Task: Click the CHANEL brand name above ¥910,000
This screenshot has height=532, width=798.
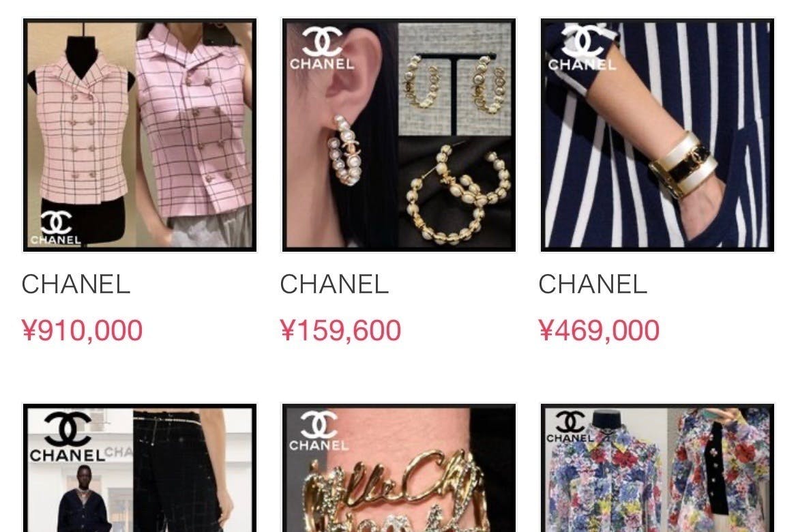Action: (76, 284)
